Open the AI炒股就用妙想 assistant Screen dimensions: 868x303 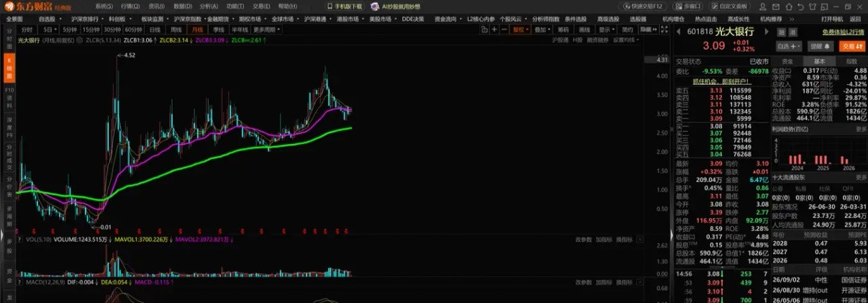coord(396,6)
